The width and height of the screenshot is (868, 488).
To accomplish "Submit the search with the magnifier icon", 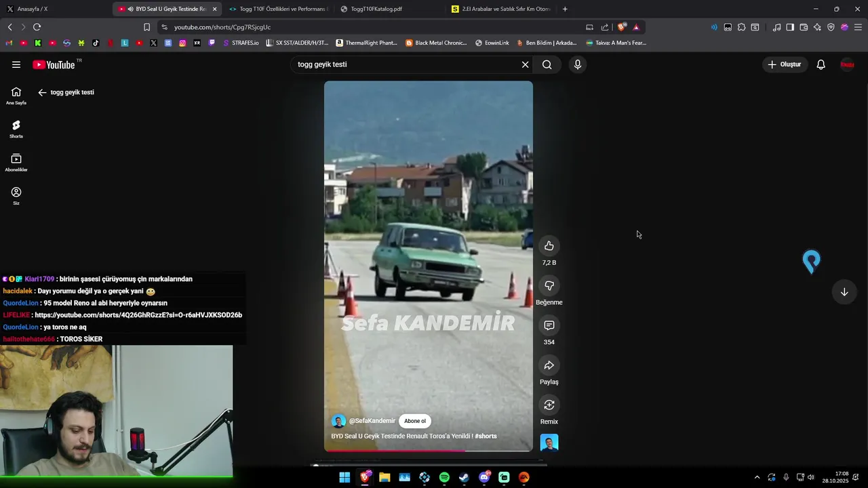I will pos(547,64).
